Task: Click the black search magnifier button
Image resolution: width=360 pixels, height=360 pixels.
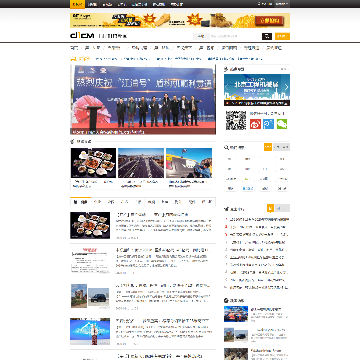Action: pos(267,36)
